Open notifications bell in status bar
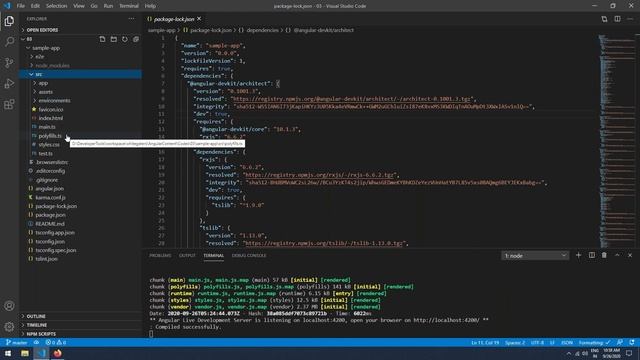This screenshot has width=640, height=360. pos(632,342)
